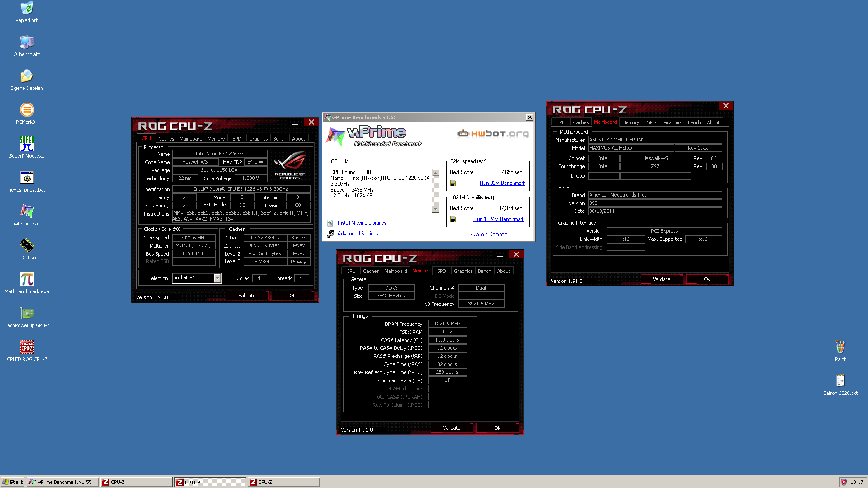Click the Intel Xeon E3 1226 v3 name field
The height and width of the screenshot is (488, 868).
pyautogui.click(x=219, y=154)
